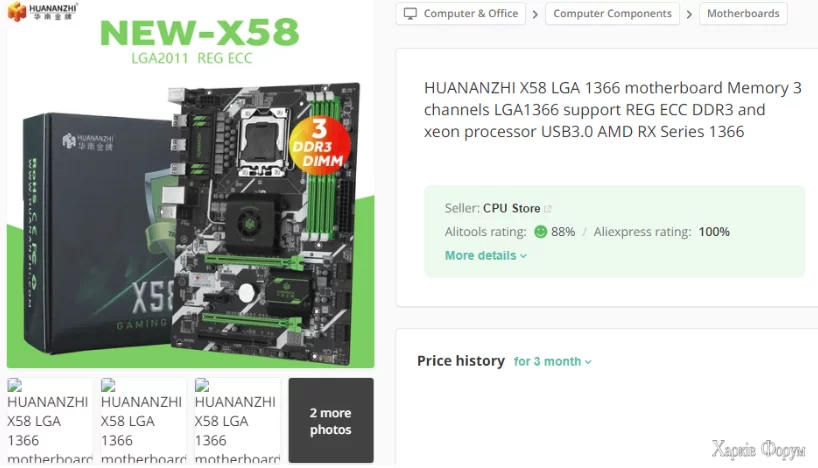The width and height of the screenshot is (818, 468).
Task: Click the monitor icon beside Computer & Office
Action: 411,14
